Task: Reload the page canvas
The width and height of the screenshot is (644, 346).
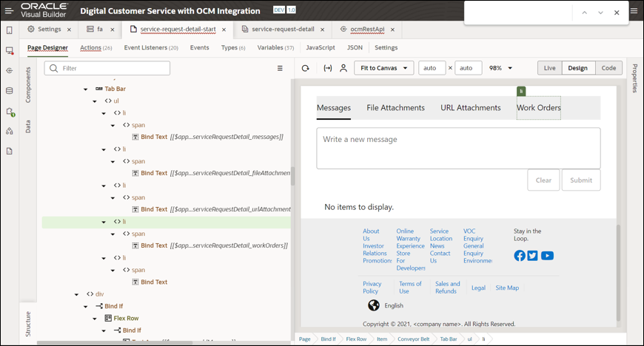Action: (305, 68)
